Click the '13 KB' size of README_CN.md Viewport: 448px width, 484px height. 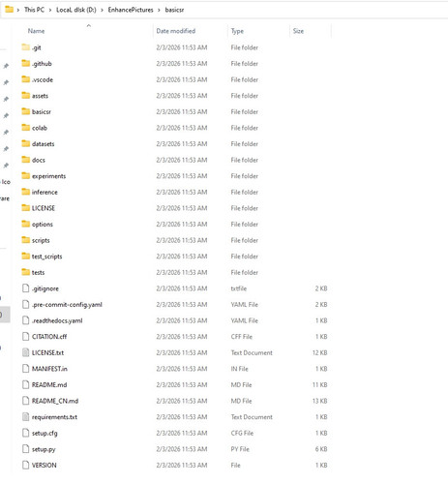coord(319,401)
